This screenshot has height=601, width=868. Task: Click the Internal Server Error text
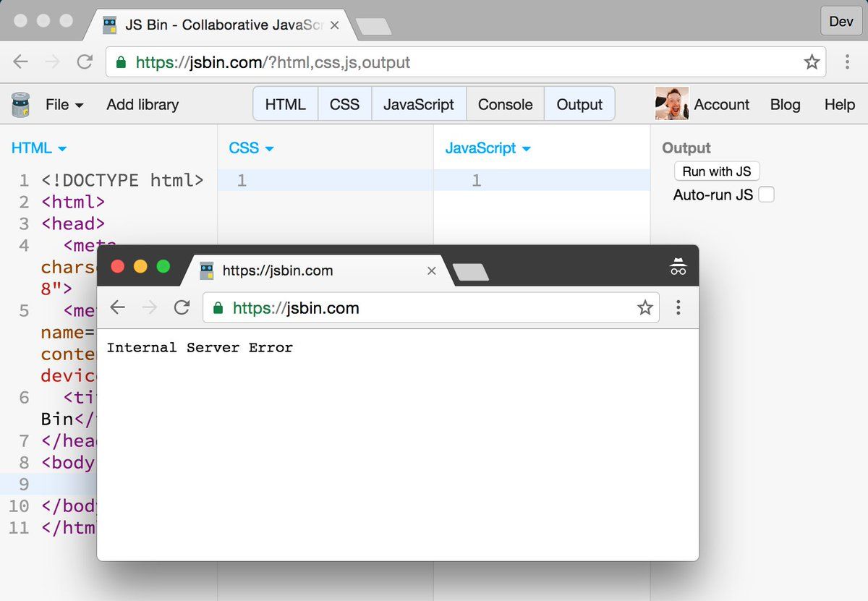click(x=200, y=348)
